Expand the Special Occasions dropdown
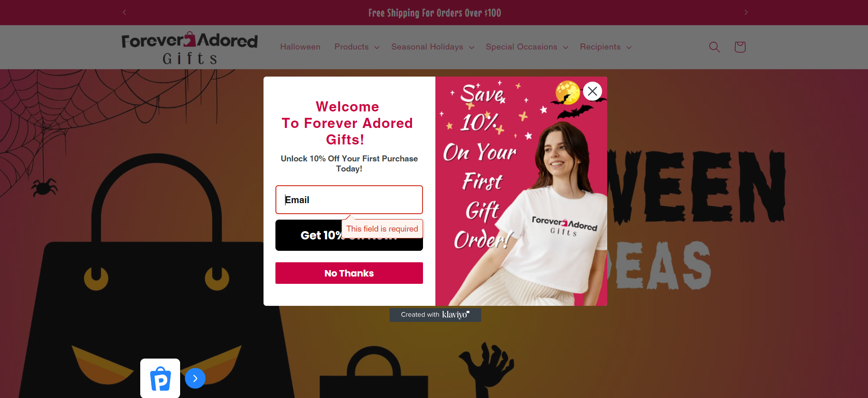Screen dimensions: 868x398 [x=527, y=47]
